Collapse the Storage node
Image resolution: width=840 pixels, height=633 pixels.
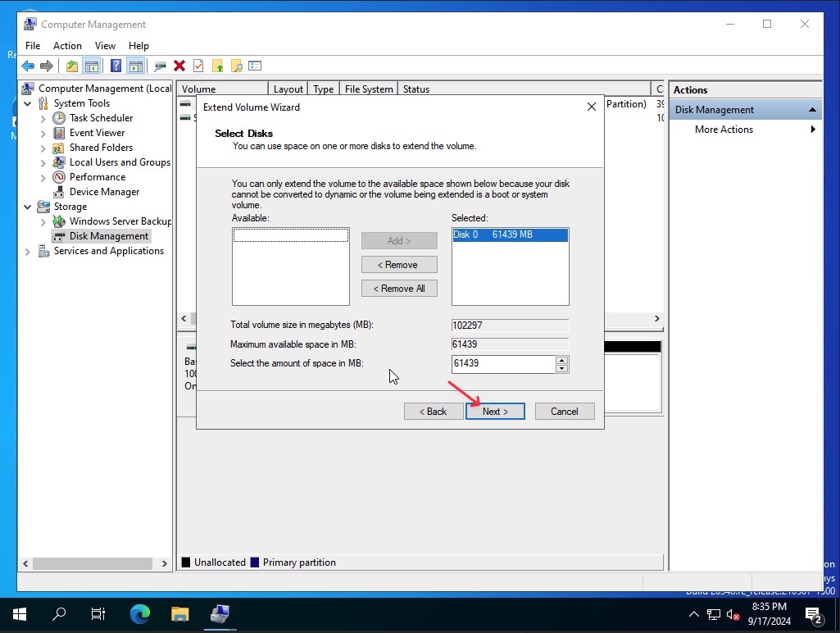(x=27, y=207)
